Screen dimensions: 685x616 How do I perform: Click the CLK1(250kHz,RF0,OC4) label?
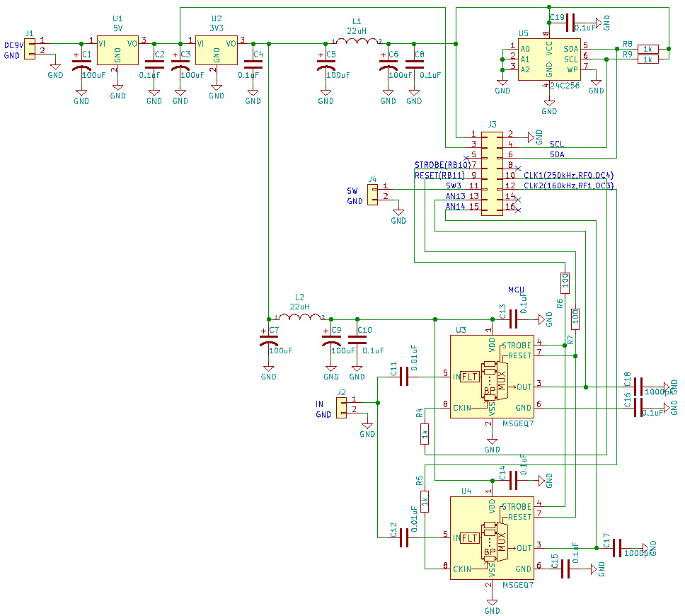tap(568, 176)
